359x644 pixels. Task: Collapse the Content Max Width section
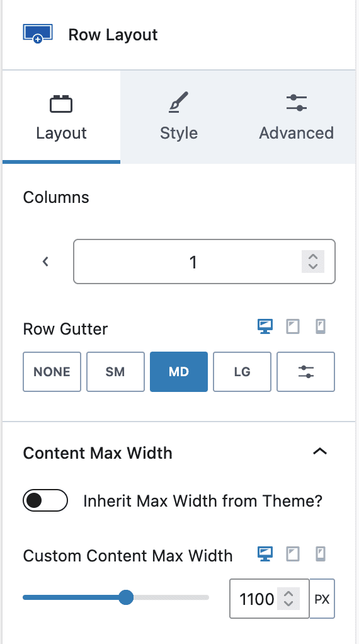coord(320,451)
